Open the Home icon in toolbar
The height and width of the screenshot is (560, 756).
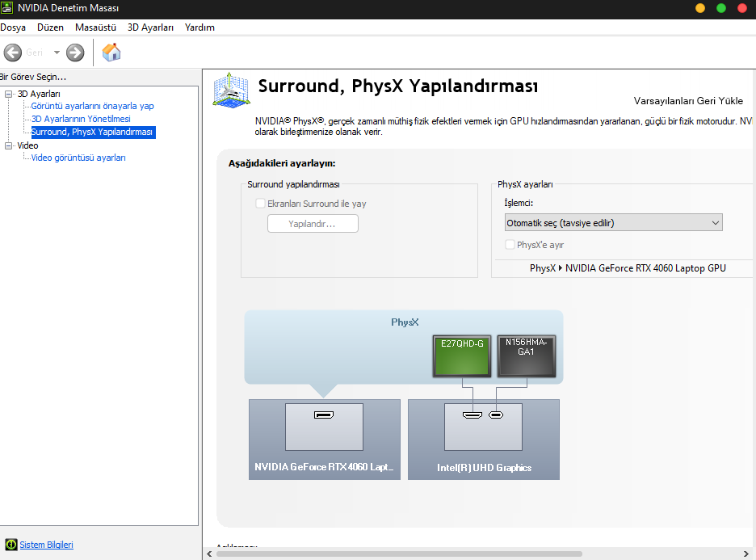[111, 52]
